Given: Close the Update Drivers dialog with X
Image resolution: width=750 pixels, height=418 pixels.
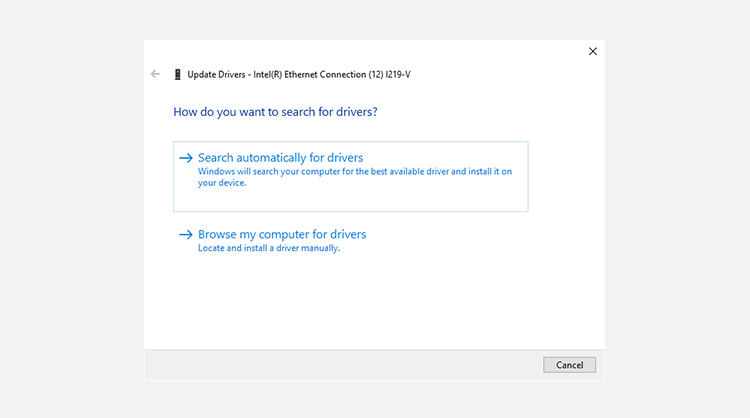Looking at the screenshot, I should tap(592, 51).
